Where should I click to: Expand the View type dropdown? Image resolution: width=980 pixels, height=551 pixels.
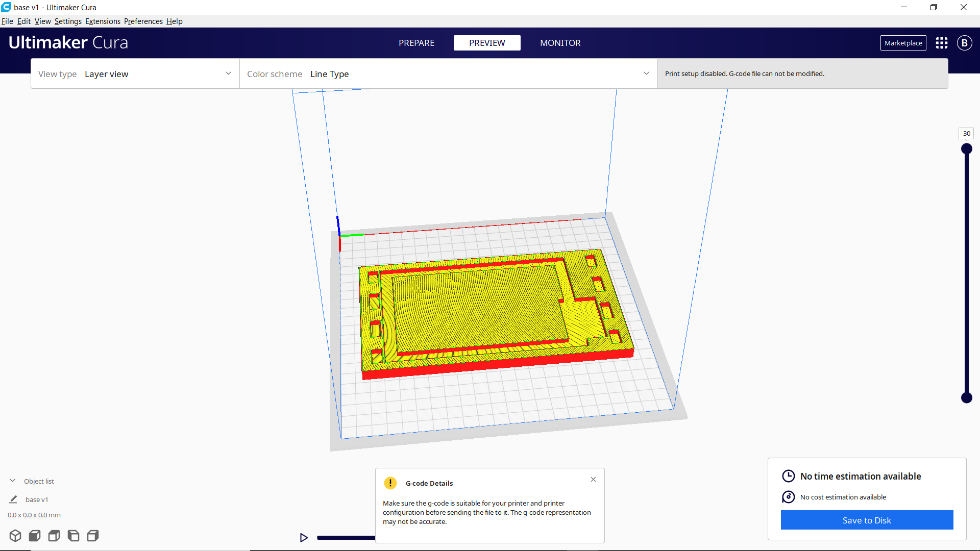pos(135,74)
